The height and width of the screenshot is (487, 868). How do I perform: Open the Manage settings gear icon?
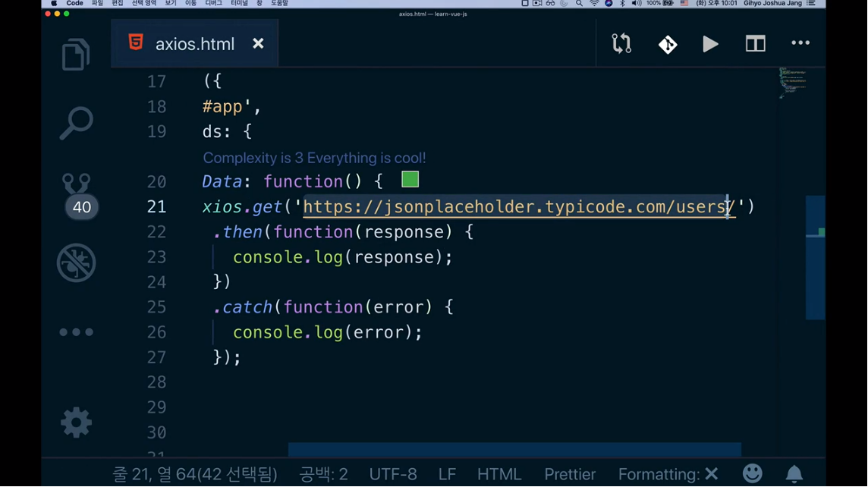76,423
